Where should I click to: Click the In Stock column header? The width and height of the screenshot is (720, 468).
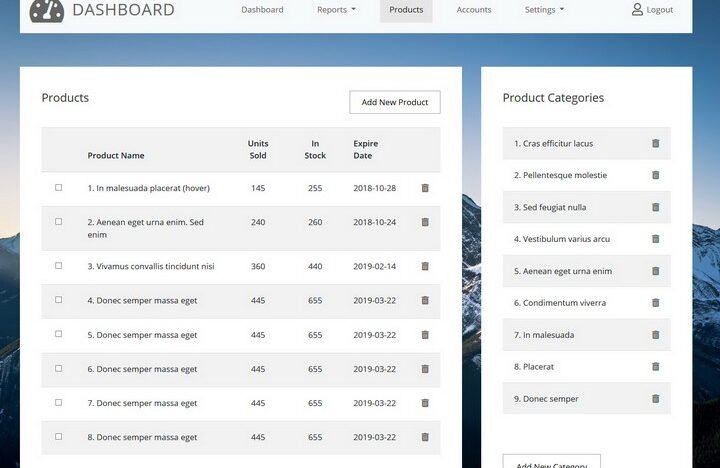(x=315, y=149)
